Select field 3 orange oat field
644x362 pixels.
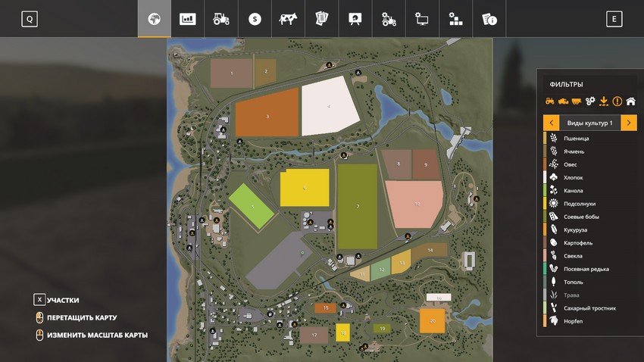(x=267, y=114)
